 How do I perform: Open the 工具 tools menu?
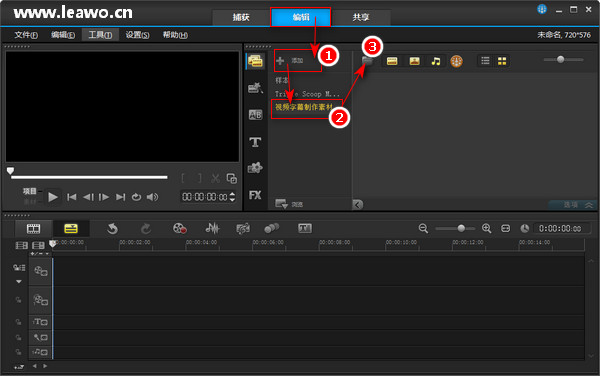(100, 35)
